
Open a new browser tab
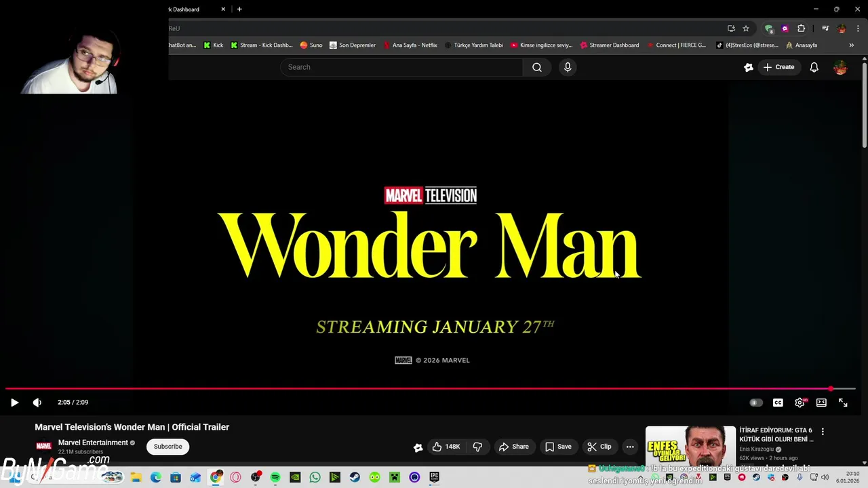click(x=239, y=9)
